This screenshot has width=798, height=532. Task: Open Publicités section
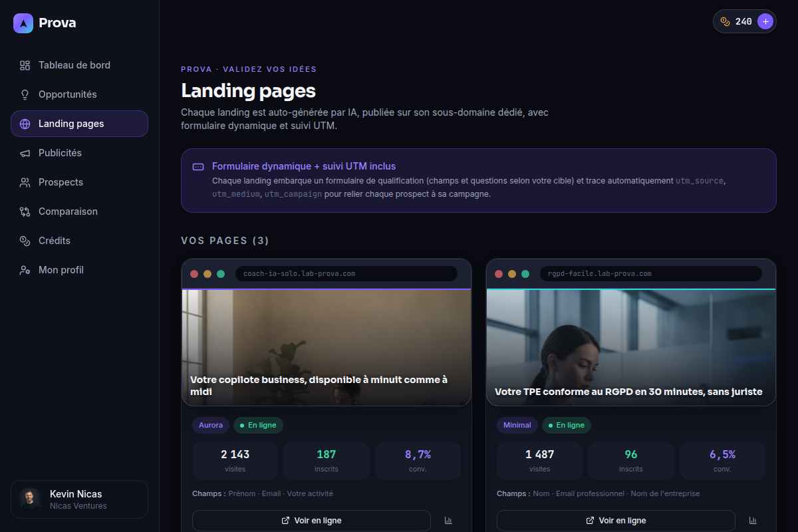coord(79,153)
